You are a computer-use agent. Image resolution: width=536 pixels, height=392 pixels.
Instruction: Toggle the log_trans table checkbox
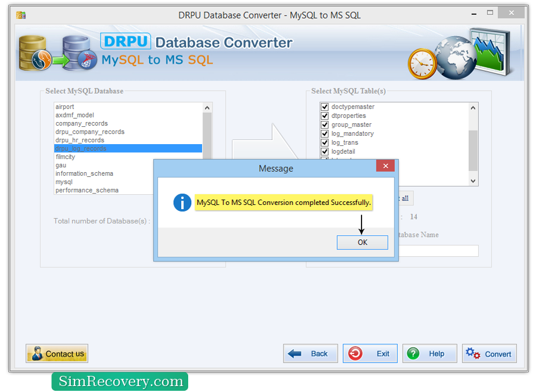point(325,142)
